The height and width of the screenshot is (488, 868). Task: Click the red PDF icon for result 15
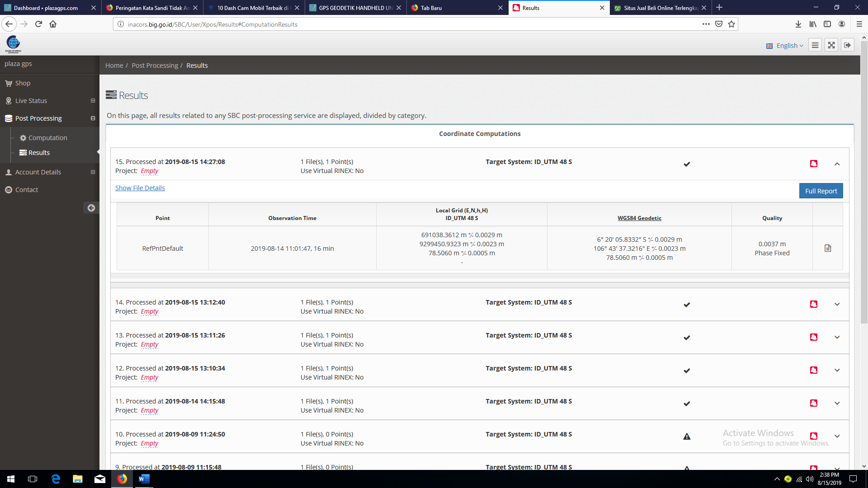pos(814,164)
